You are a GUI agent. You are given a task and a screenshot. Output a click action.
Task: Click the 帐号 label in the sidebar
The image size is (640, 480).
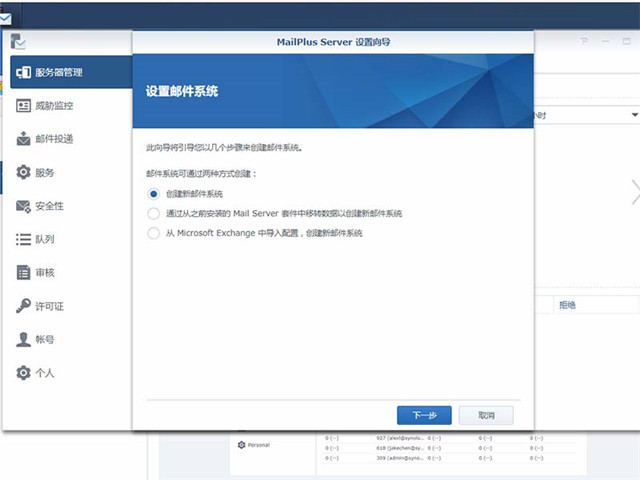44,340
